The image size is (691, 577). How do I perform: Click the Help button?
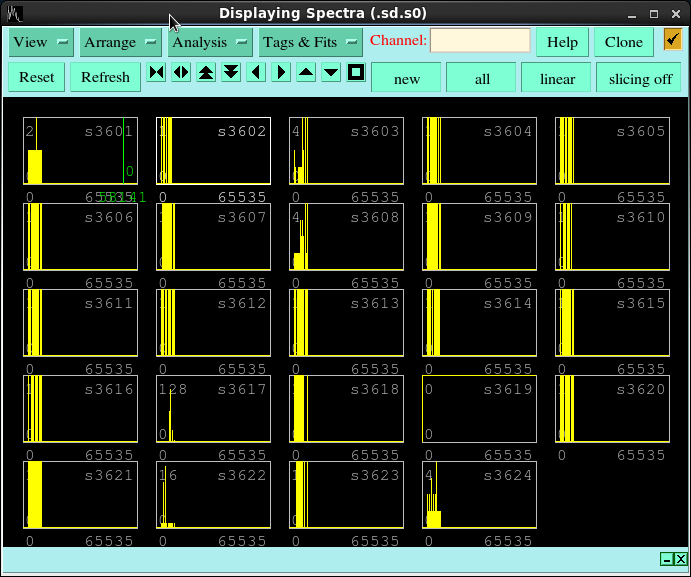tap(562, 42)
